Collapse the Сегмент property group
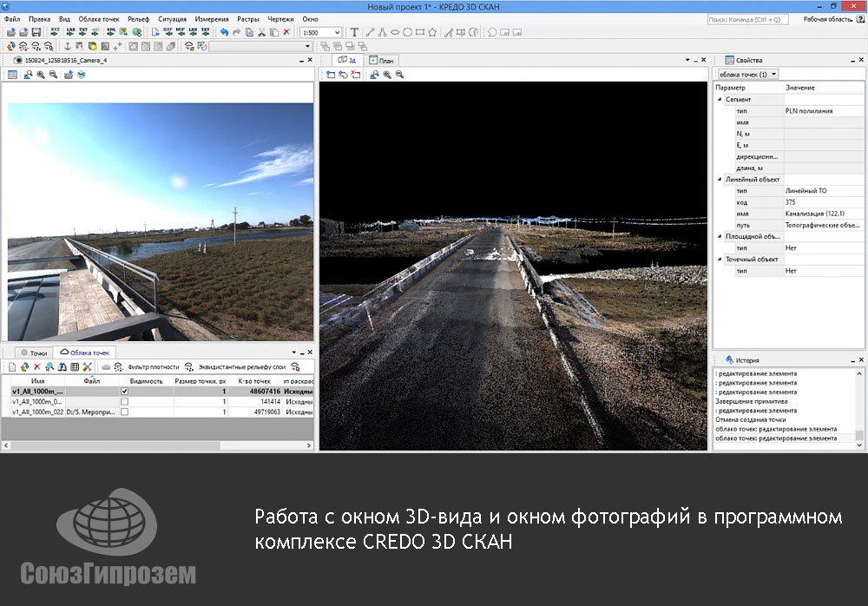 (x=720, y=100)
